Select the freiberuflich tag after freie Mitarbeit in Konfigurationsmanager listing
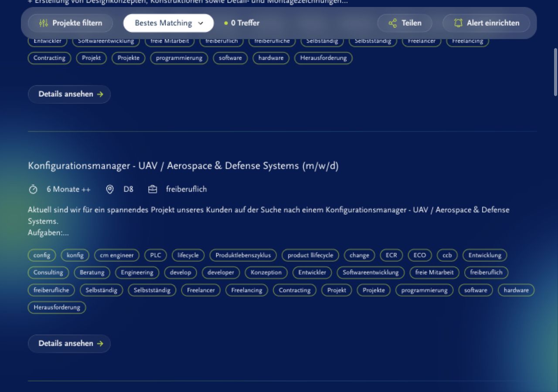Screen dimensions: 558x392 click(487, 273)
